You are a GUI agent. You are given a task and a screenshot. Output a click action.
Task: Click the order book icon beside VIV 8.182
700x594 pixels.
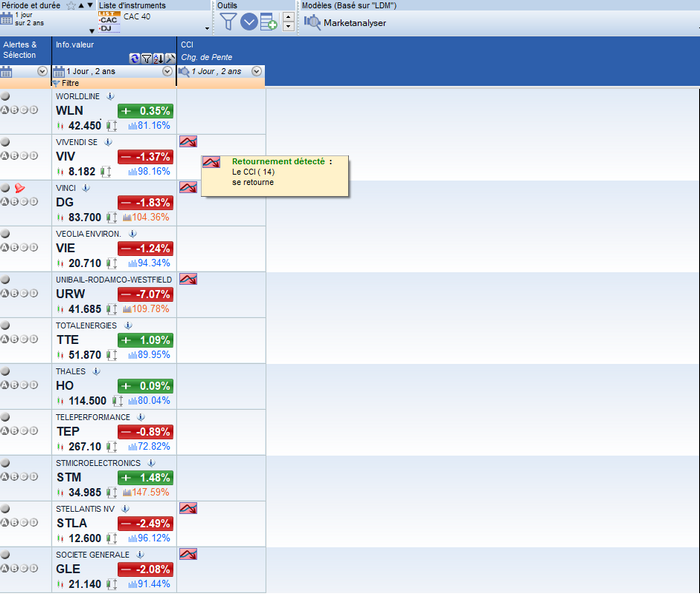(x=106, y=172)
